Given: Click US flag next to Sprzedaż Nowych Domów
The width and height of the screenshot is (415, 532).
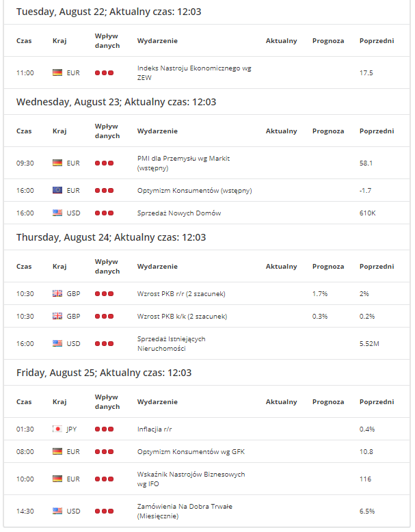Looking at the screenshot, I should pos(57,213).
